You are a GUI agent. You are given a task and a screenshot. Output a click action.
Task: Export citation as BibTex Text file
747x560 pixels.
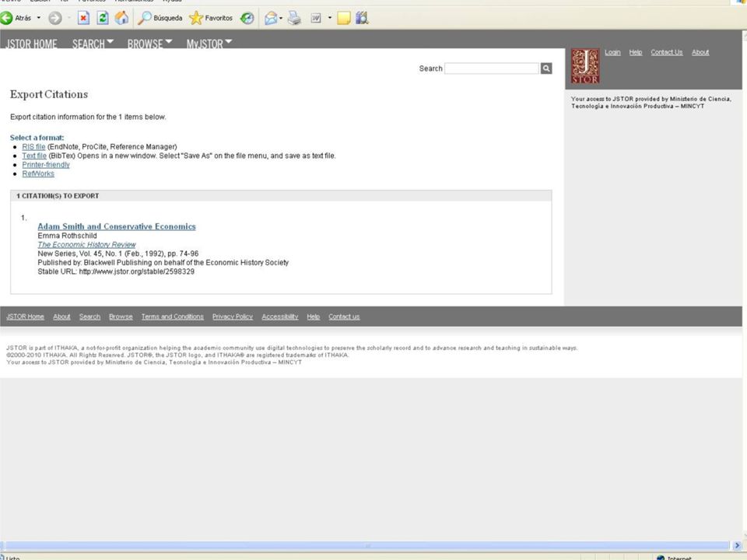[x=34, y=156]
